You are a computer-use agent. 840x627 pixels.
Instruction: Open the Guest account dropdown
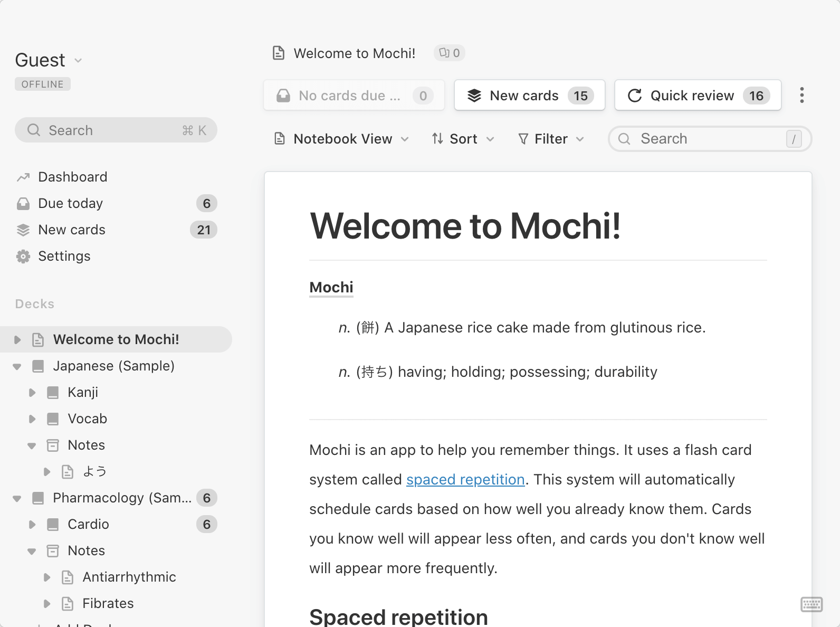[x=49, y=60]
